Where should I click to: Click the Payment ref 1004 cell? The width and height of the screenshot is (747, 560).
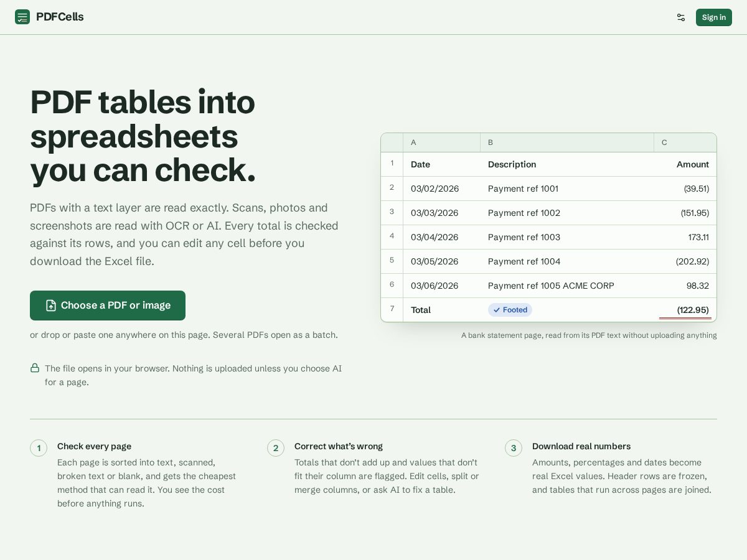tap(567, 261)
